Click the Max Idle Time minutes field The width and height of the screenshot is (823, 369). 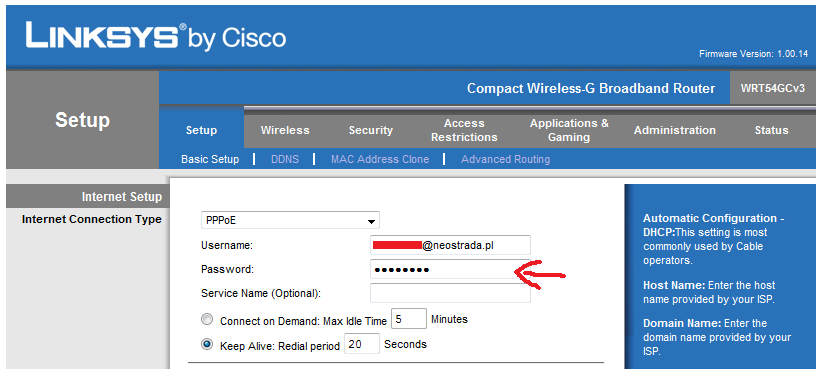[409, 319]
